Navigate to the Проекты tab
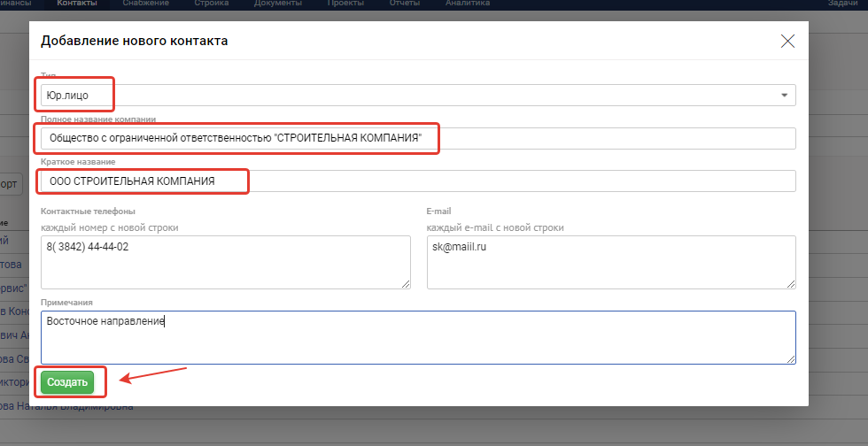The image size is (868, 446). (x=345, y=4)
